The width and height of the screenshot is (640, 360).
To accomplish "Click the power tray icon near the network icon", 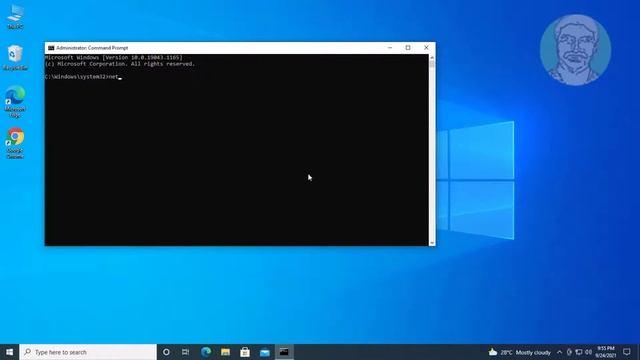I will pyautogui.click(x=569, y=352).
